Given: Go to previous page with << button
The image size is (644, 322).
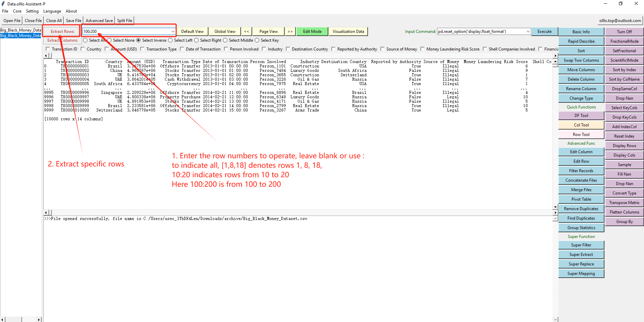Looking at the screenshot, I should (247, 32).
